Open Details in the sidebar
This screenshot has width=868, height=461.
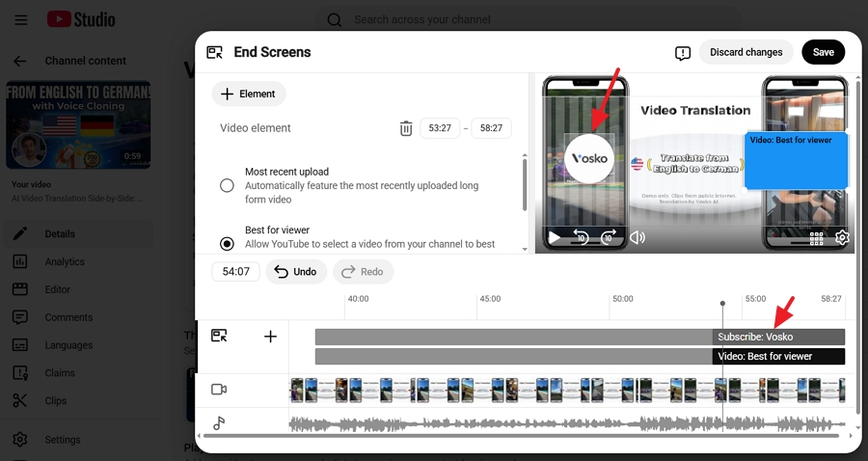pos(77,233)
